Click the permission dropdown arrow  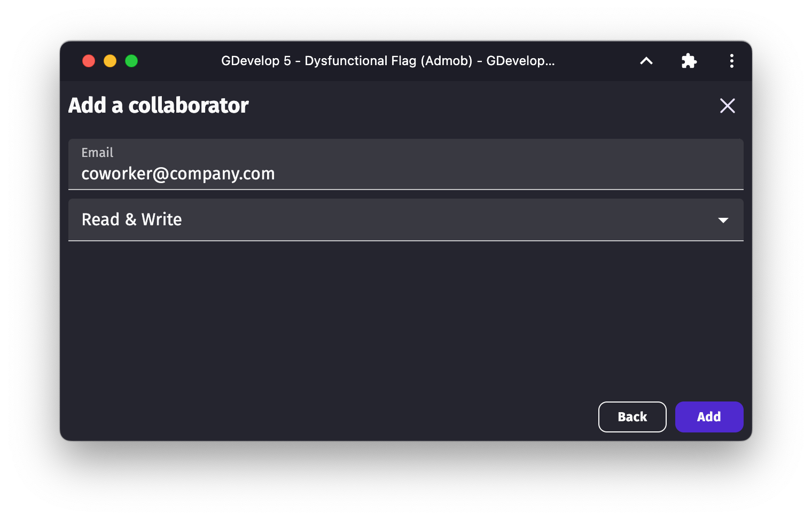723,220
